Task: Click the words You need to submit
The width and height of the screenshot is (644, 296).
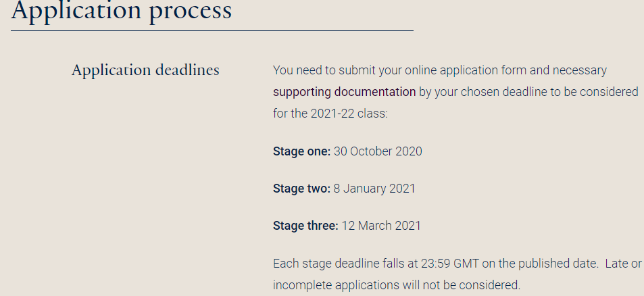Action: tap(324, 70)
